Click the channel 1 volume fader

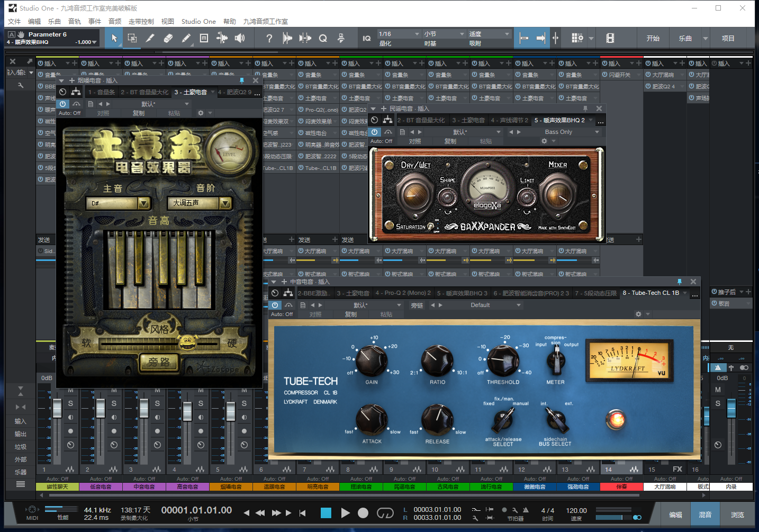click(x=57, y=408)
